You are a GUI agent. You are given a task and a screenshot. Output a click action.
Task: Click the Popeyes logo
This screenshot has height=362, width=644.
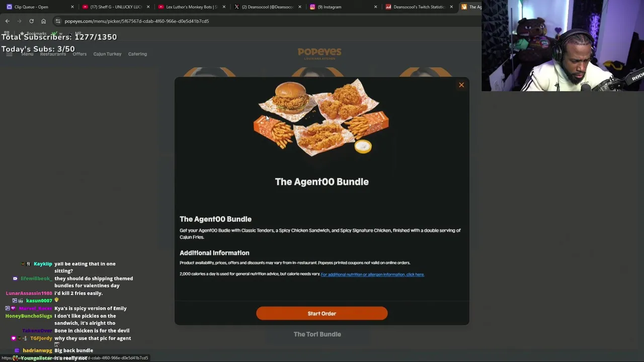click(x=319, y=53)
